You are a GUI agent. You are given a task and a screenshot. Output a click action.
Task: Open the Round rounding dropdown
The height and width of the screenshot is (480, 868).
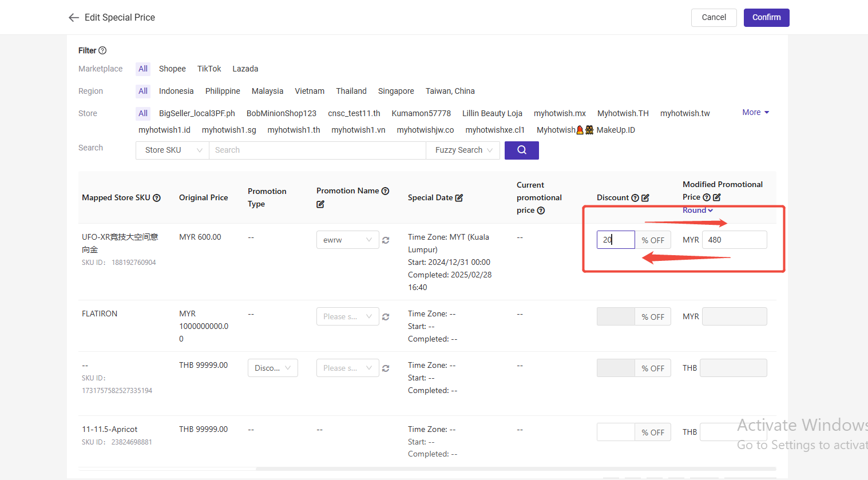697,210
